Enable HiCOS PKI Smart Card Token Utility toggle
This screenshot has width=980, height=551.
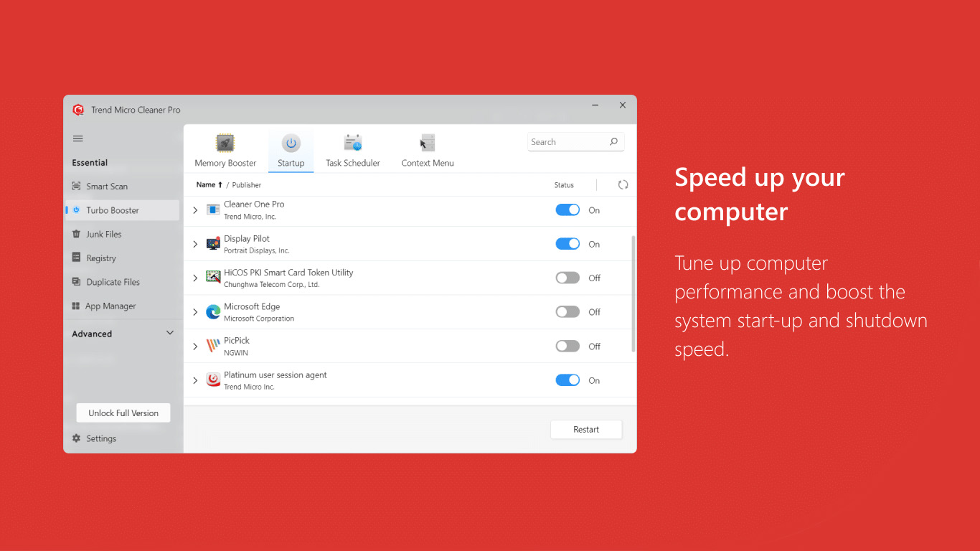(567, 278)
